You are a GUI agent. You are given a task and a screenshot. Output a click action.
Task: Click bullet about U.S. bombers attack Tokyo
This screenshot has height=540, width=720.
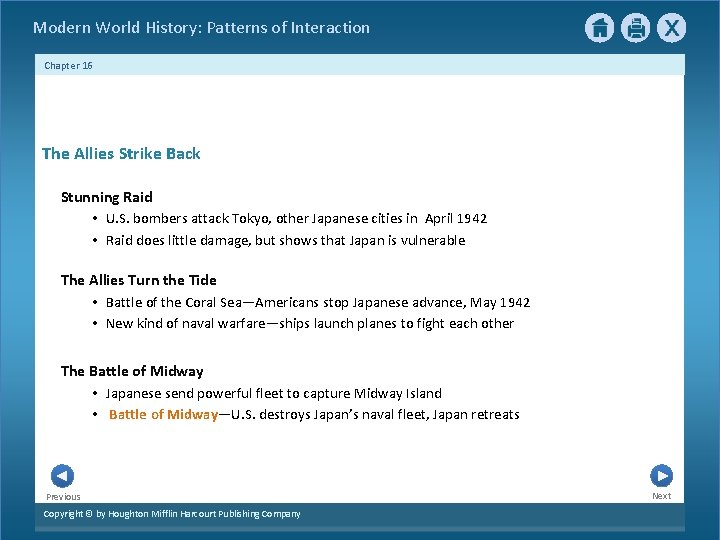[x=297, y=219]
